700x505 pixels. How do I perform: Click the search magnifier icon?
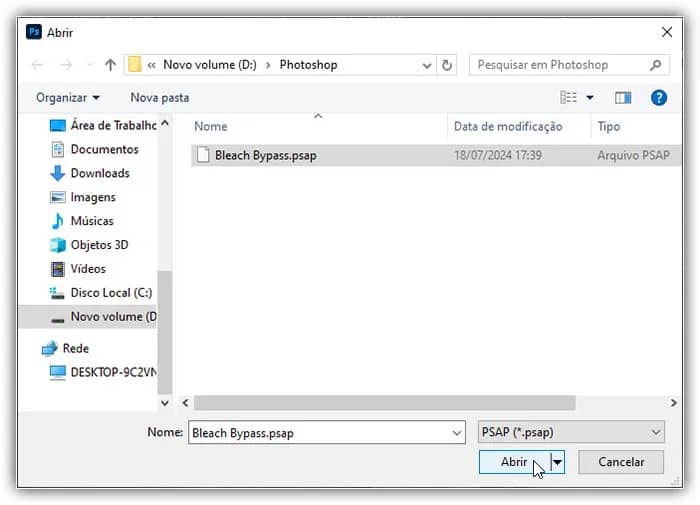[x=656, y=65]
